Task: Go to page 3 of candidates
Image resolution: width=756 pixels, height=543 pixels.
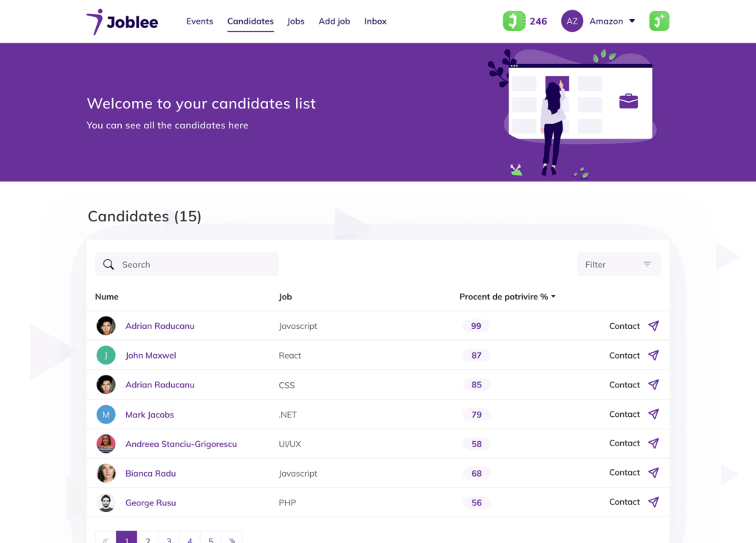Action: [x=169, y=539]
